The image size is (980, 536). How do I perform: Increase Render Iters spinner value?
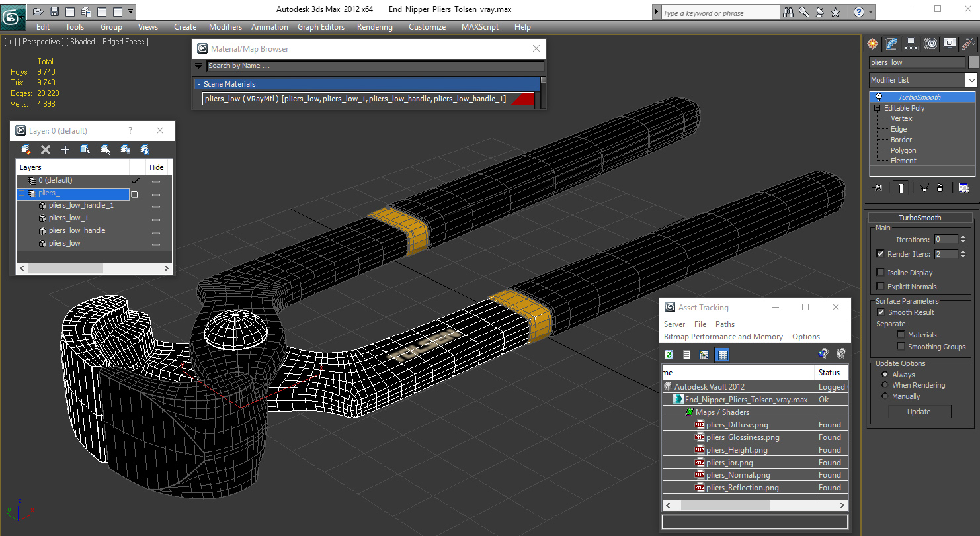tap(963, 251)
